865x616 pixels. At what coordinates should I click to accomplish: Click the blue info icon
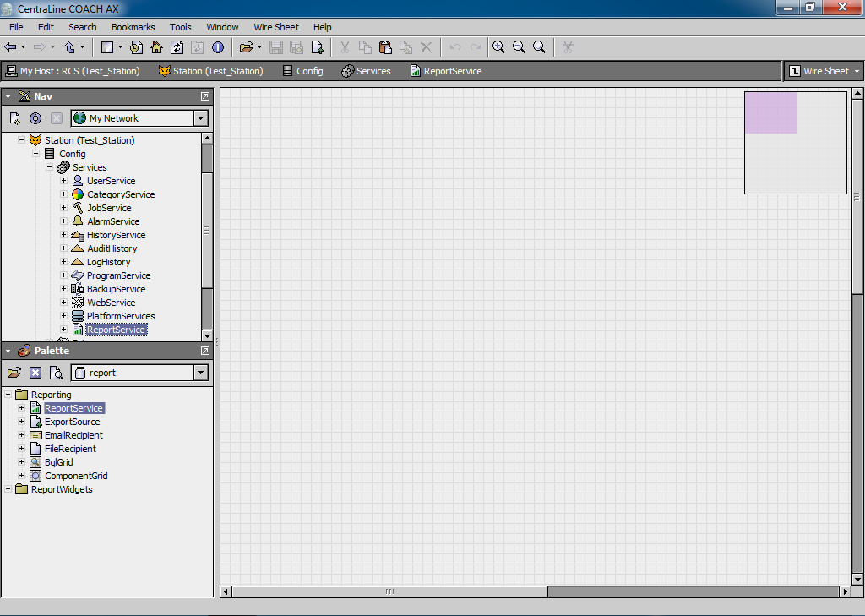click(x=218, y=47)
